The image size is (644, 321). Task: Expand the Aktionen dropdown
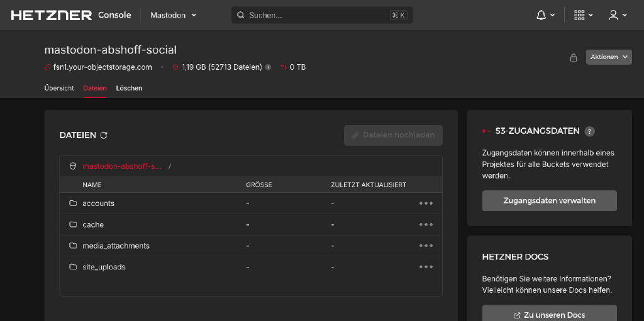[609, 57]
